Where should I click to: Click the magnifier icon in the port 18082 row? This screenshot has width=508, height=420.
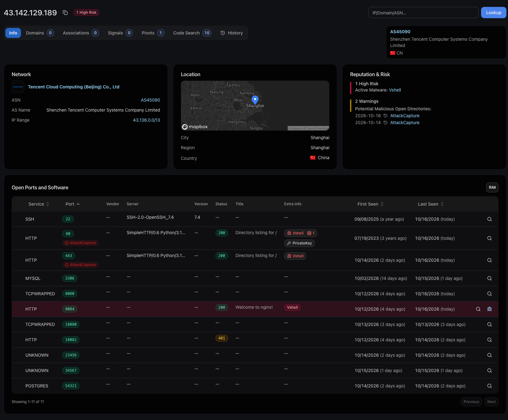click(490, 340)
